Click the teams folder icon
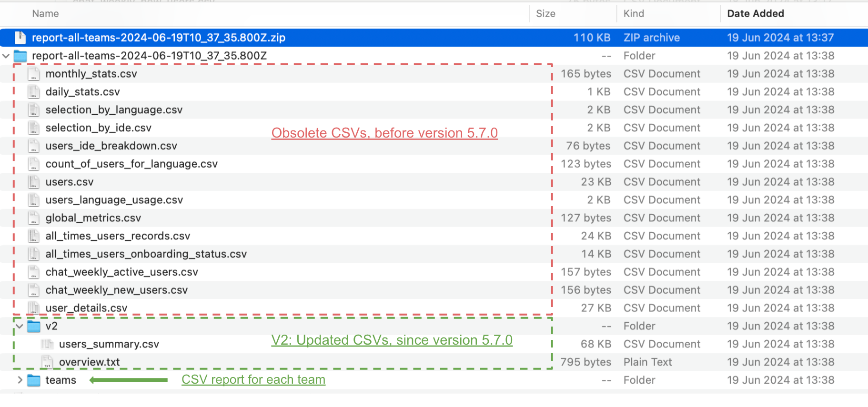Screen dimensions: 868x407 click(x=34, y=380)
